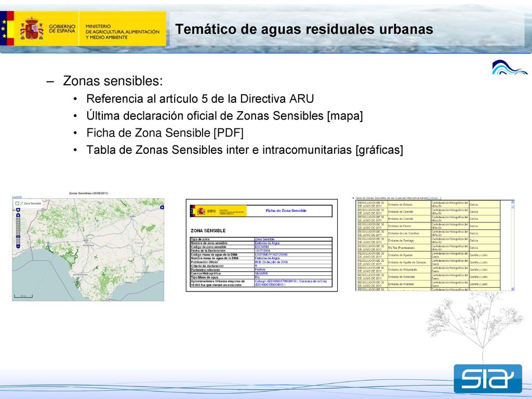Image resolution: width=532 pixels, height=399 pixels.
Task: Click the SIA logo at bottom right
Action: click(488, 379)
